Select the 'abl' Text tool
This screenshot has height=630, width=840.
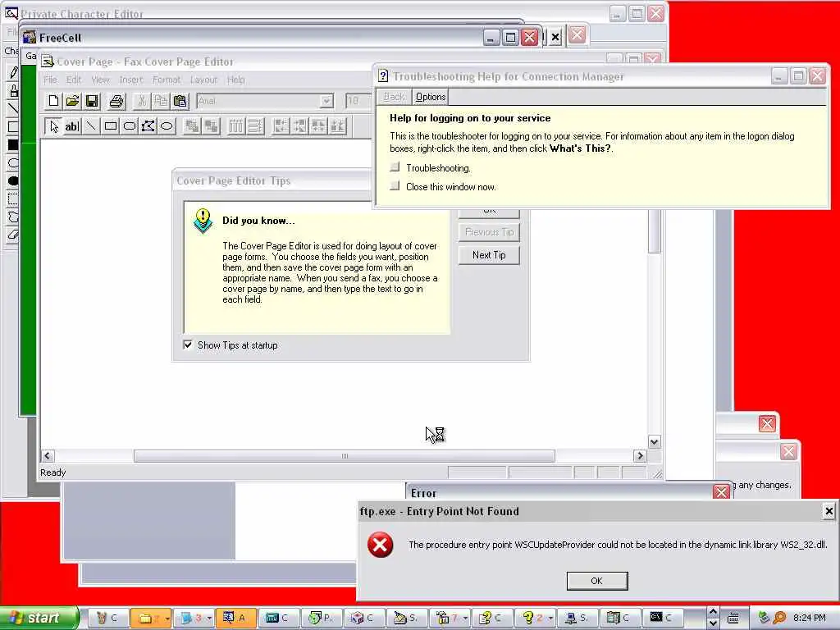[x=72, y=126]
